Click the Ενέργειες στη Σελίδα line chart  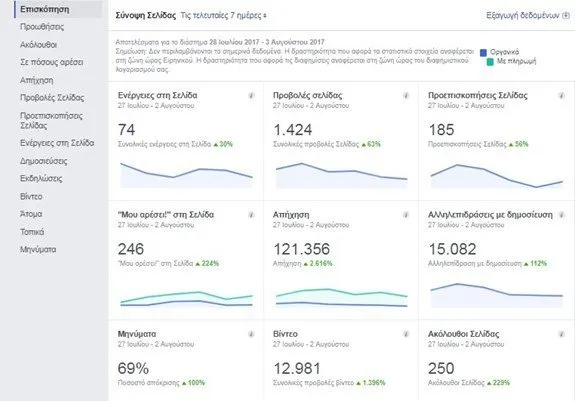[x=186, y=175]
